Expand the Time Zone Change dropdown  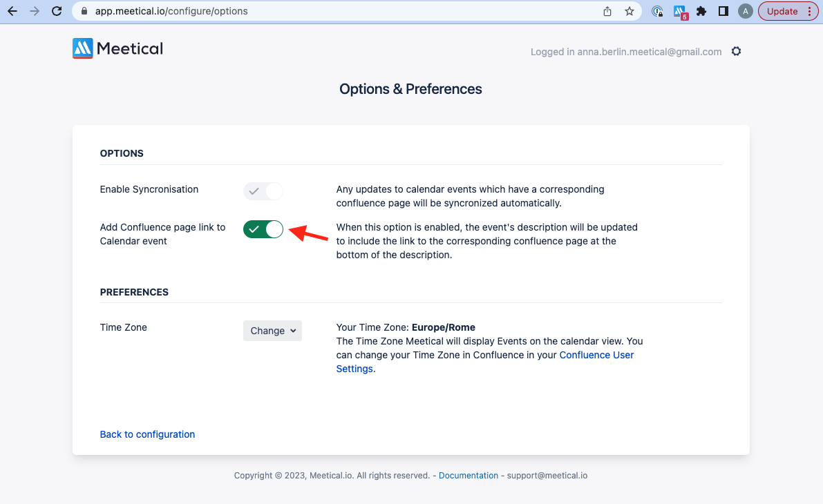[272, 331]
